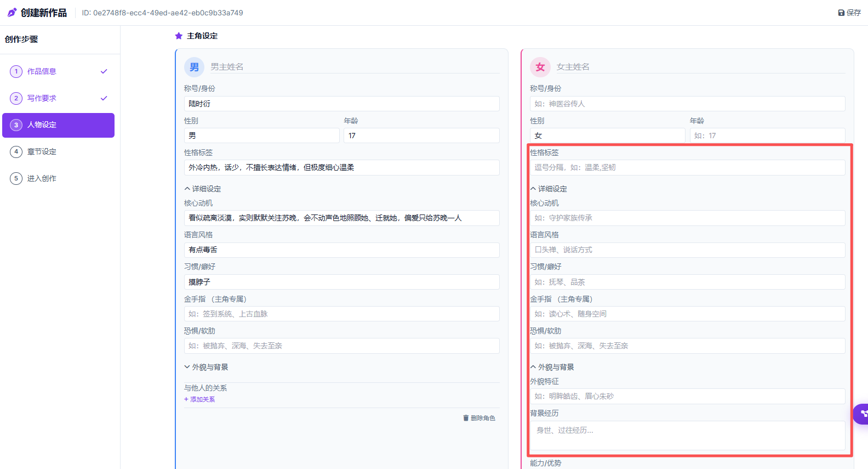Select the 人物设定 step

[x=58, y=125]
